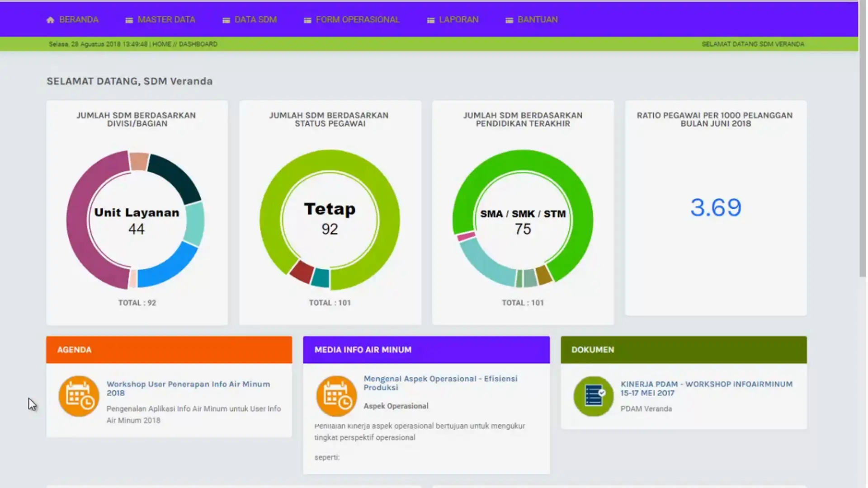Open the MASTER DATA menu

[x=166, y=20]
